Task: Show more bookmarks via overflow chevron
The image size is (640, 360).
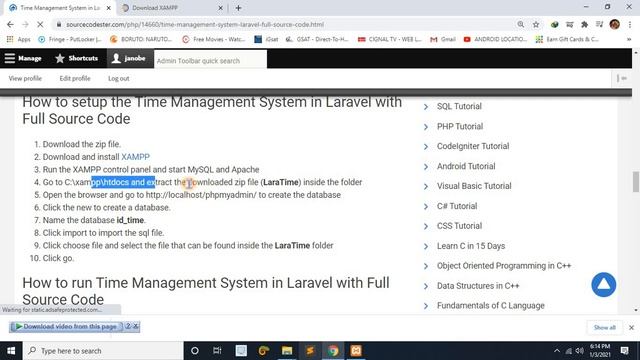Action: pos(629,39)
